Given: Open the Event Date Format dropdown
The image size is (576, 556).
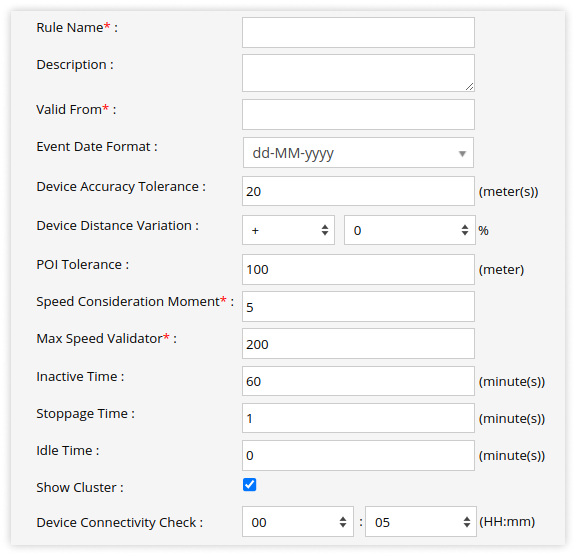Looking at the screenshot, I should pyautogui.click(x=358, y=153).
